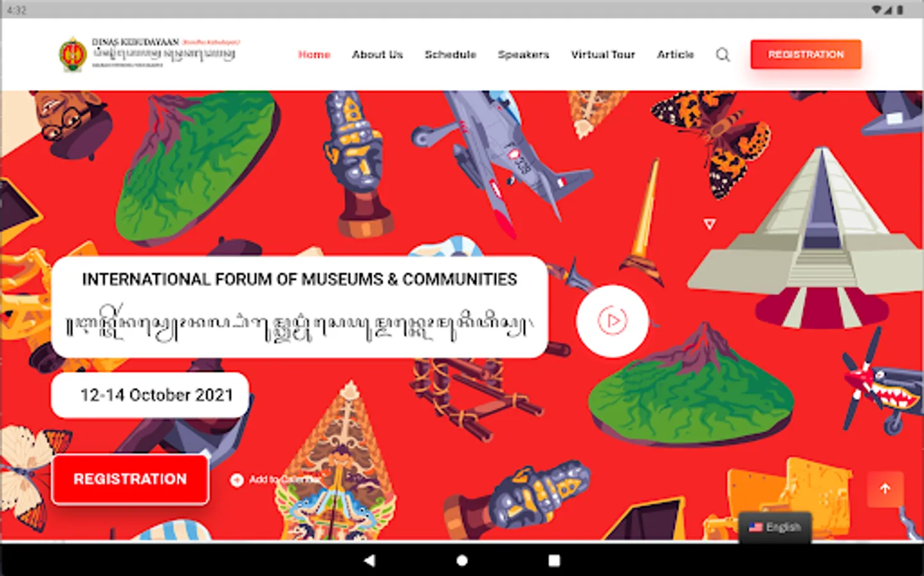Open the search magnifier icon
The image size is (924, 576).
723,54
